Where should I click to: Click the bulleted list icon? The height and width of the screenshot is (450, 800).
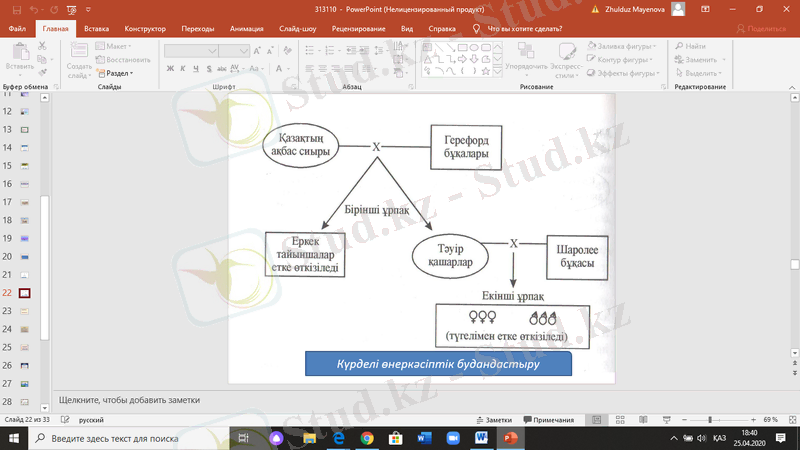tap(310, 50)
